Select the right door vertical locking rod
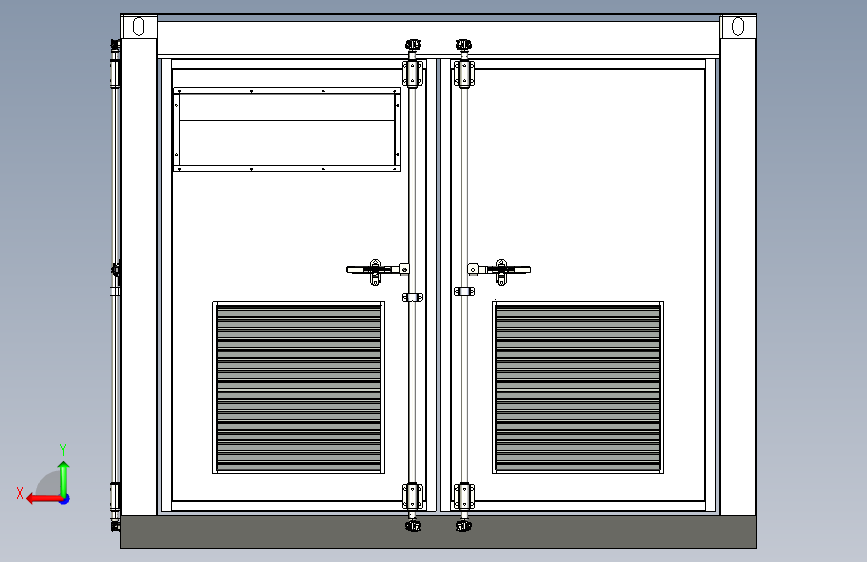The height and width of the screenshot is (562, 867). 464,285
